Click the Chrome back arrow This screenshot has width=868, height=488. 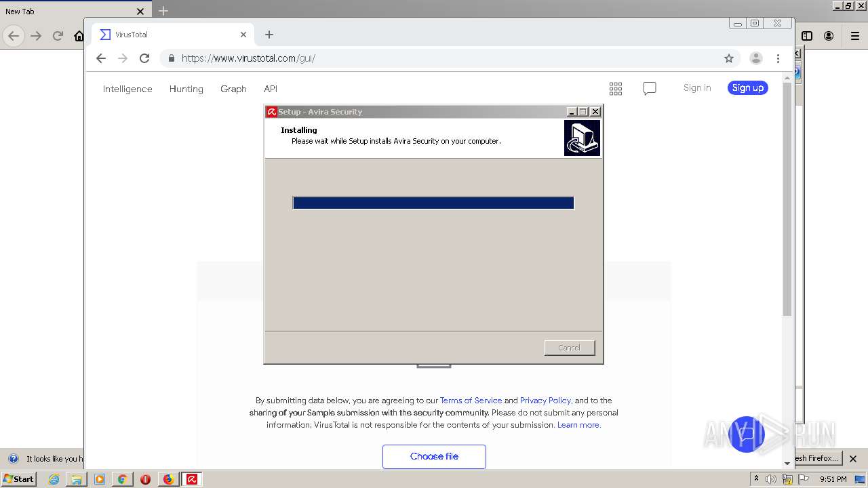pos(101,58)
